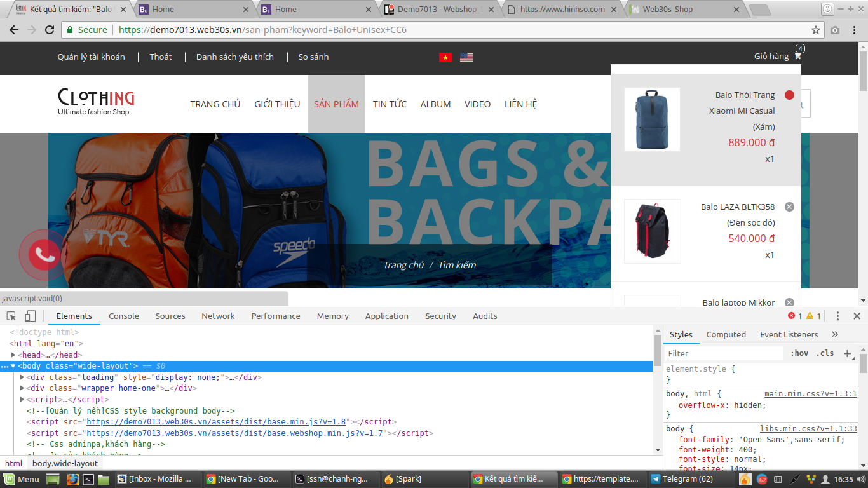
Task: Select the US flag language
Action: click(x=466, y=57)
